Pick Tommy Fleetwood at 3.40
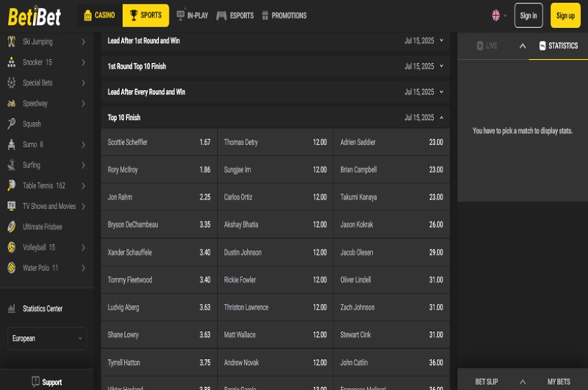 pyautogui.click(x=159, y=279)
